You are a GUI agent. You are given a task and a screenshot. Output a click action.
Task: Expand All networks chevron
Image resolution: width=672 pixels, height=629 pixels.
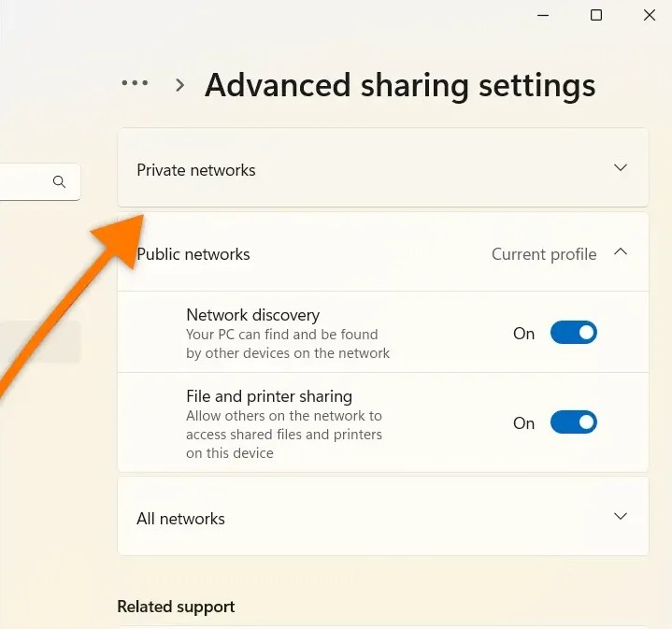[x=621, y=516]
